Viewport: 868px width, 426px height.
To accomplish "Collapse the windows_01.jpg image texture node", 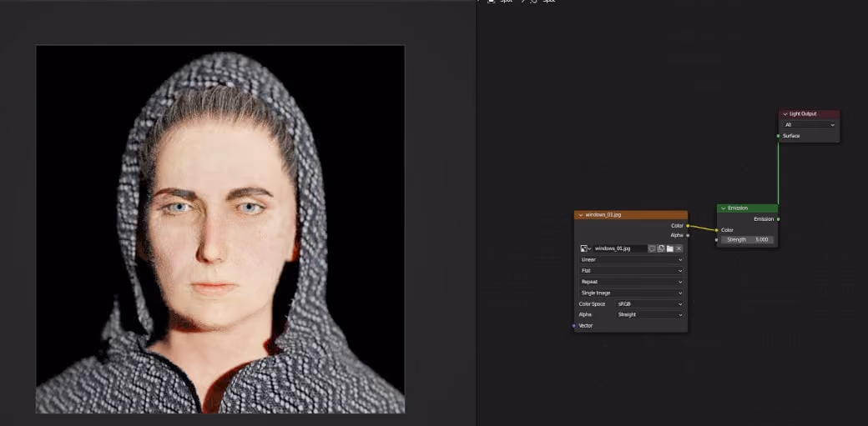I will (x=580, y=214).
